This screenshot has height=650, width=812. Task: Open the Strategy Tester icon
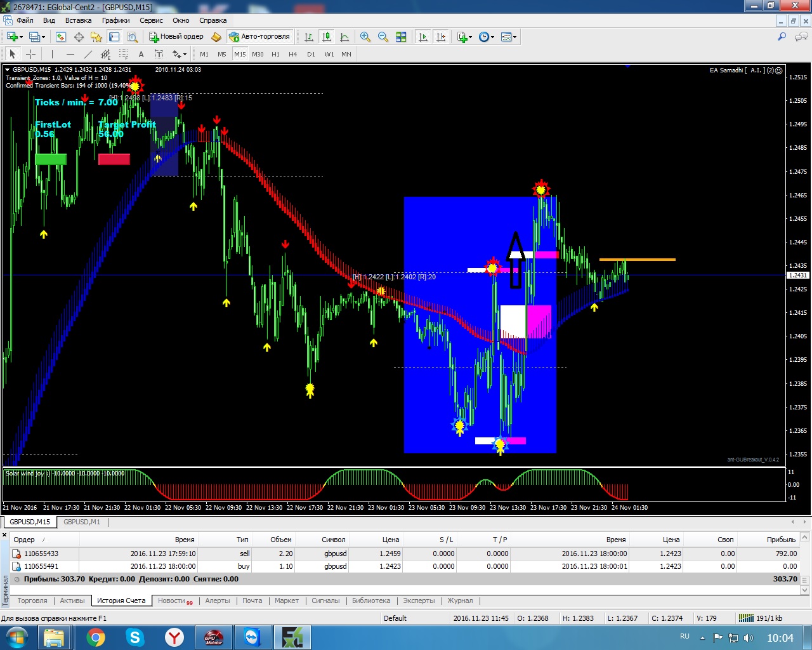pos(132,37)
